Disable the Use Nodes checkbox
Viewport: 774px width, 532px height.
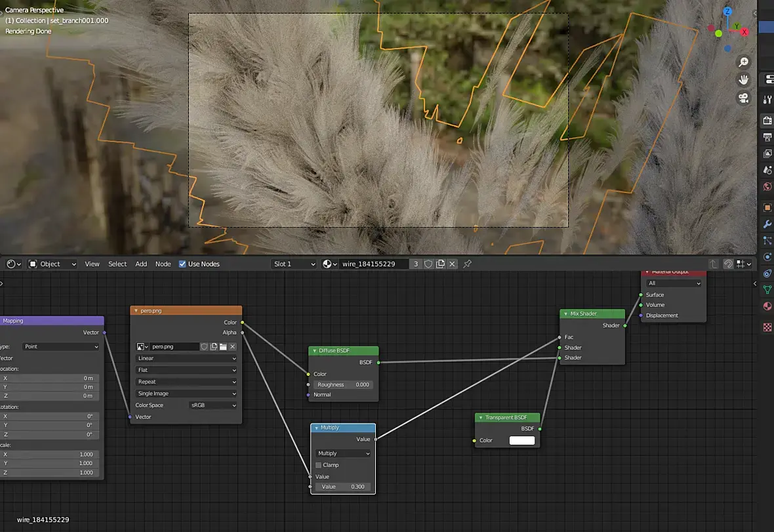point(182,264)
